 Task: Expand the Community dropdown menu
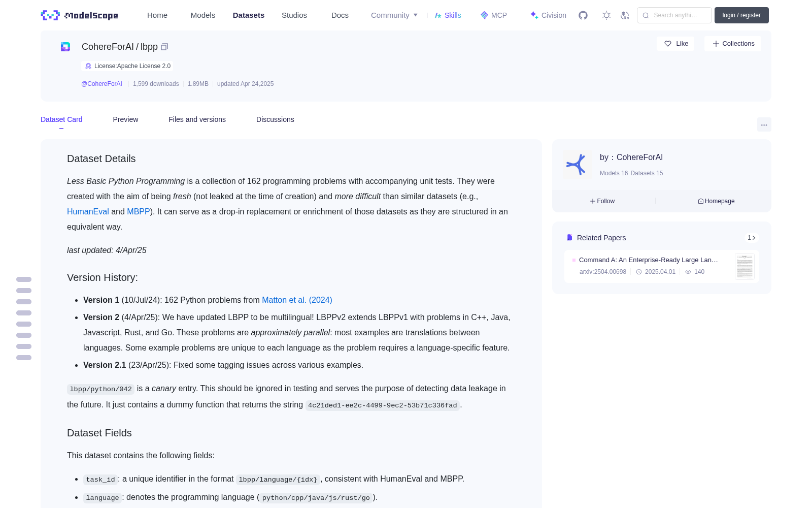[394, 15]
